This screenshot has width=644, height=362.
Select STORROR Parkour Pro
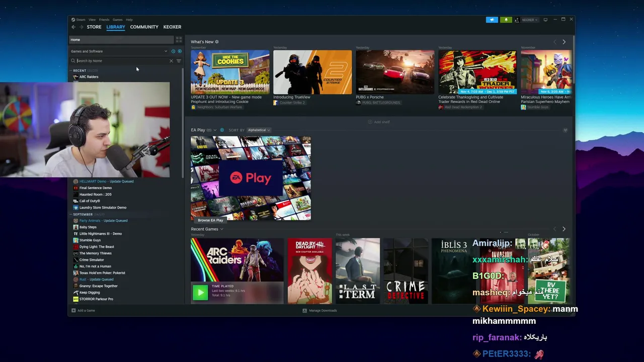click(x=93, y=299)
